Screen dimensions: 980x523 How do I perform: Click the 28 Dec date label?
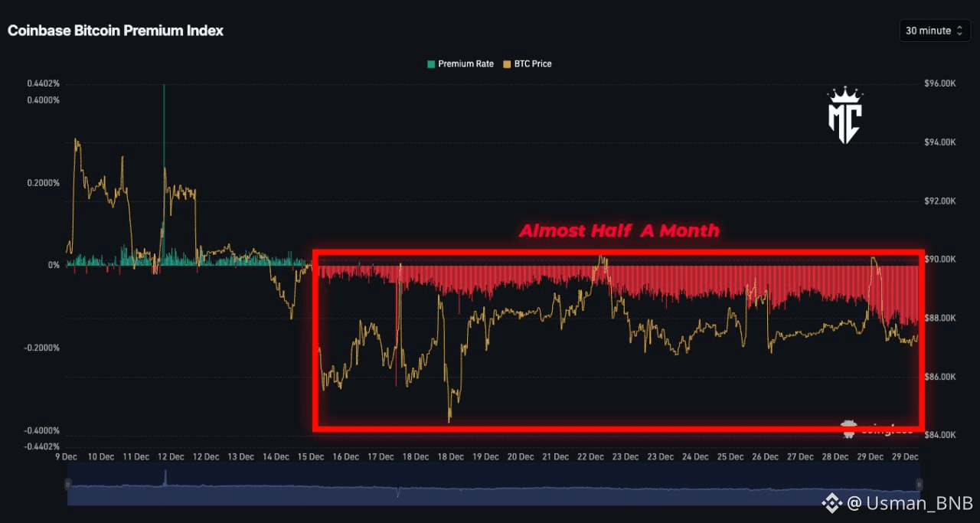point(835,456)
